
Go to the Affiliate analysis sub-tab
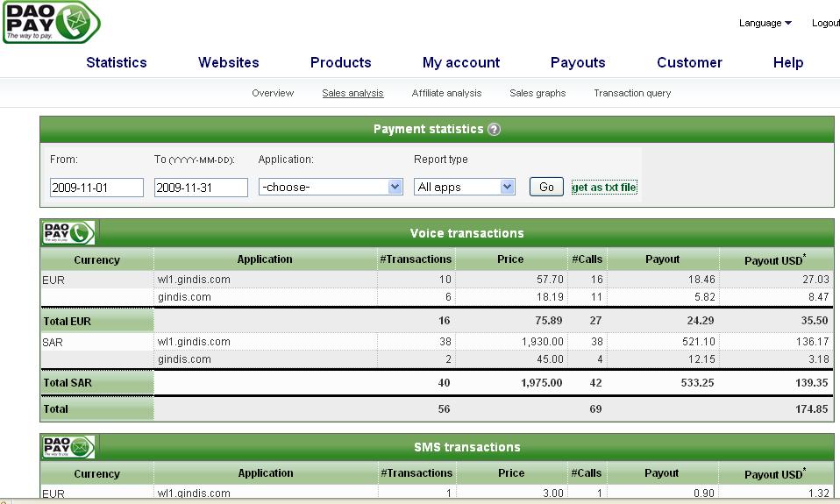pos(446,93)
